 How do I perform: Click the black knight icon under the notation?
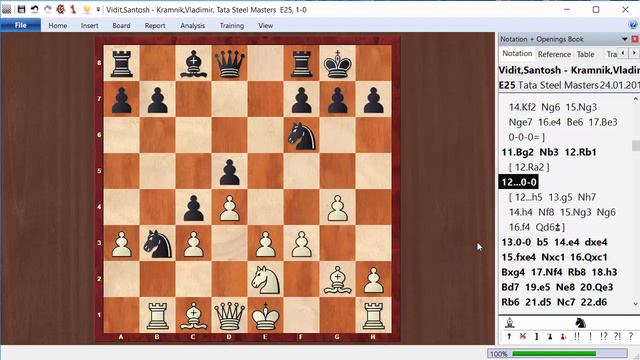click(580, 323)
